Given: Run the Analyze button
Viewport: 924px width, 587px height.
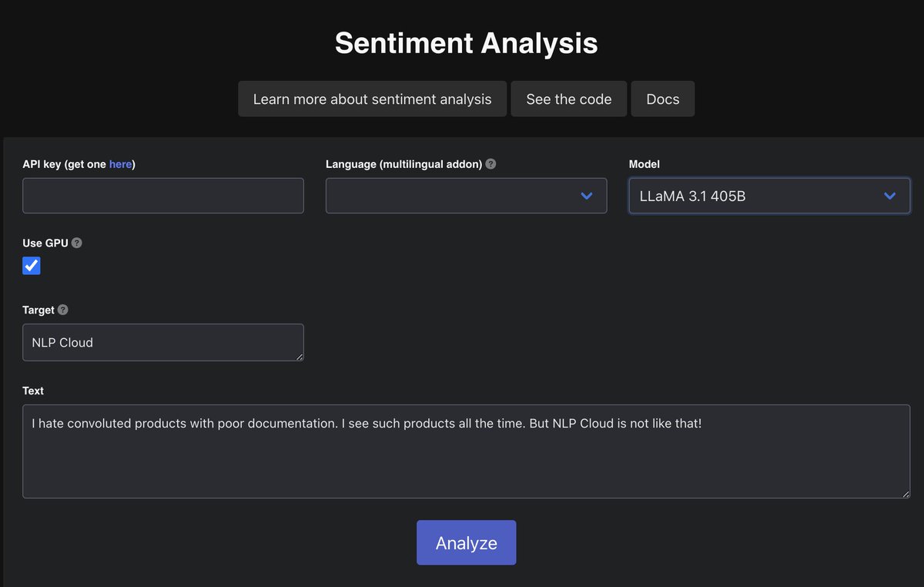Looking at the screenshot, I should [x=467, y=542].
